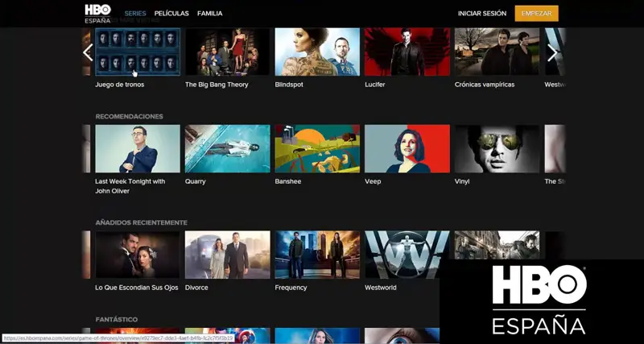644x344 pixels.
Task: Click the Blindspot title text
Action: (x=289, y=85)
